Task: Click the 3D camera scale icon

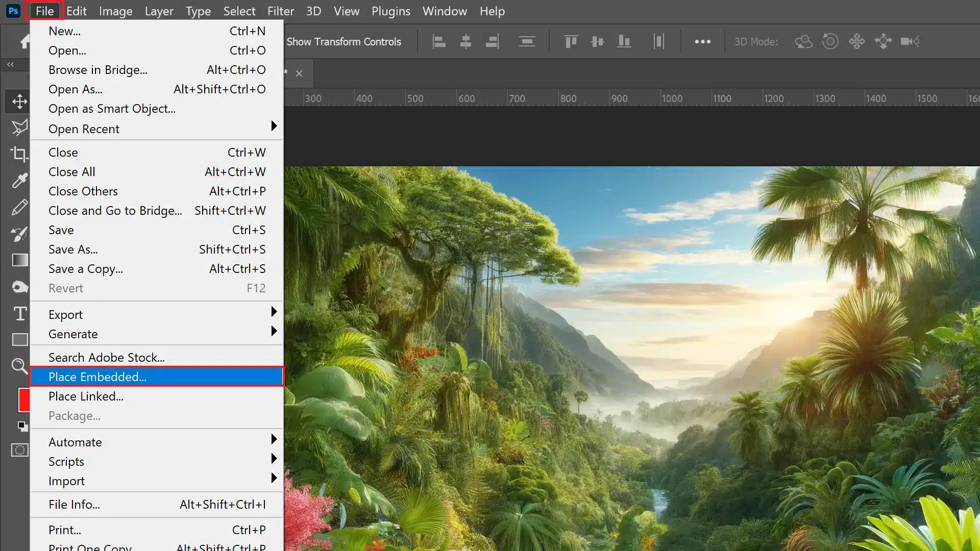Action: pyautogui.click(x=910, y=41)
